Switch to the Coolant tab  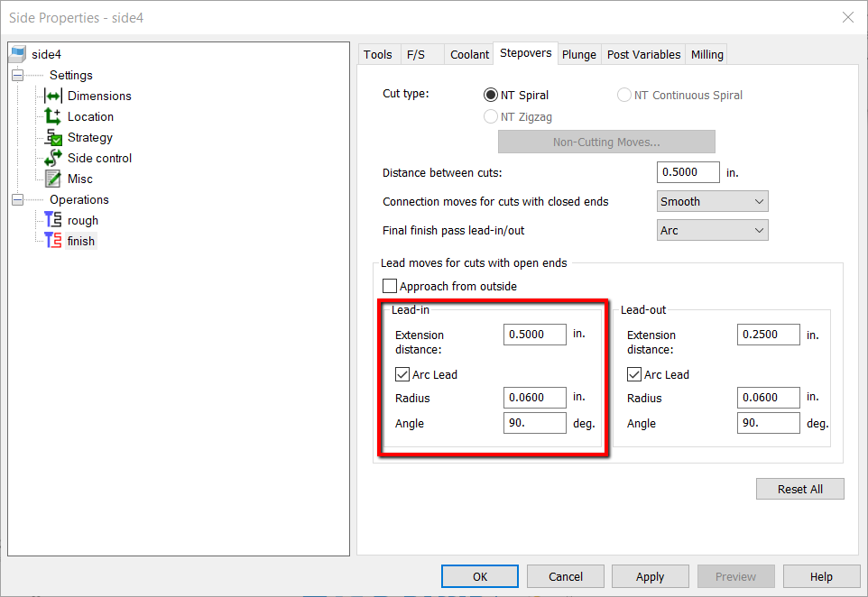468,54
